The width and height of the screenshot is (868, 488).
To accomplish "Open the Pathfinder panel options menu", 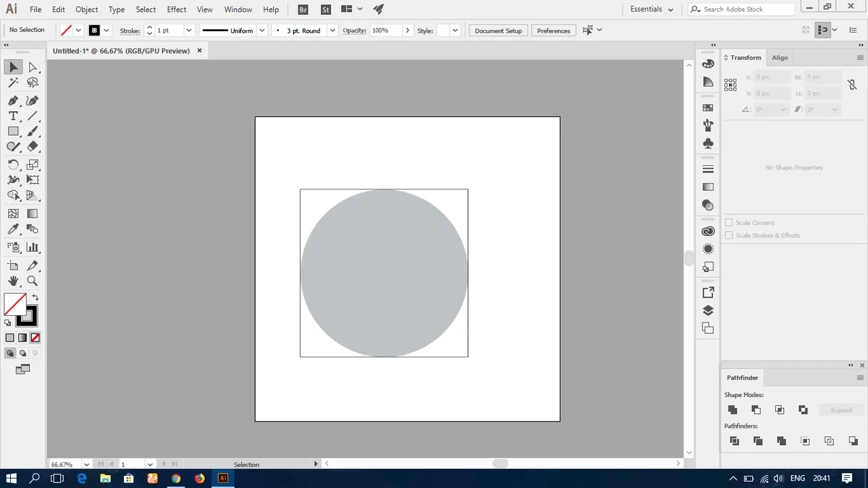I will pyautogui.click(x=860, y=378).
